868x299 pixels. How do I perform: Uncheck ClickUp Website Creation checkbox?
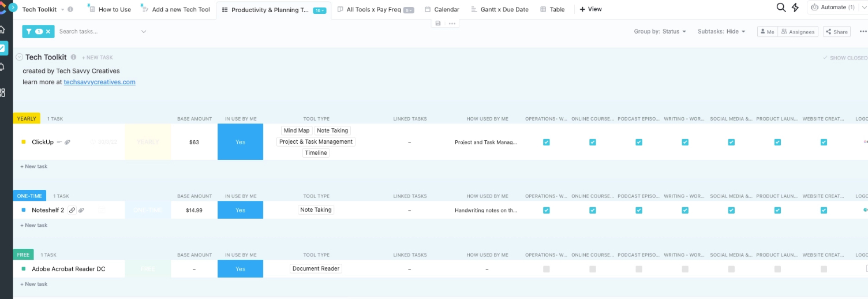tap(824, 142)
